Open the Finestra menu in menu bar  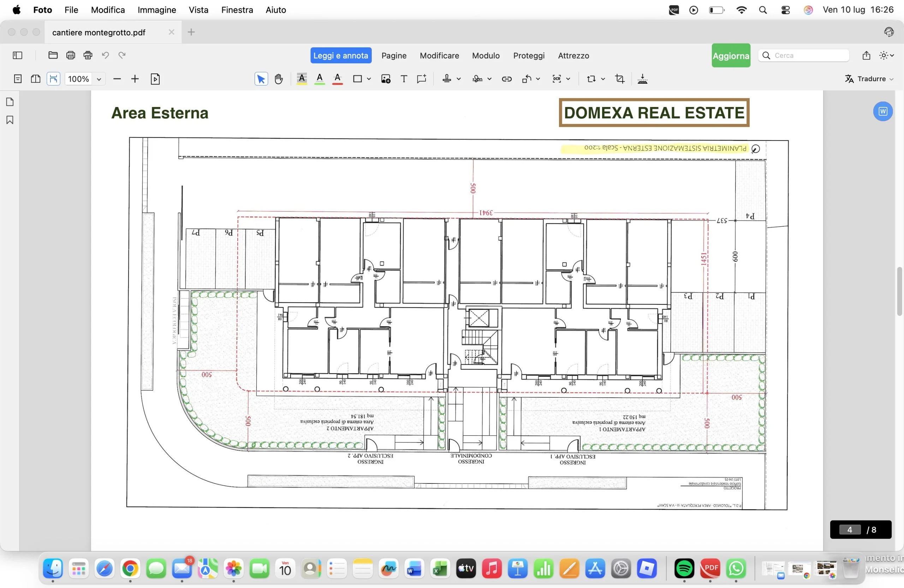pyautogui.click(x=237, y=10)
